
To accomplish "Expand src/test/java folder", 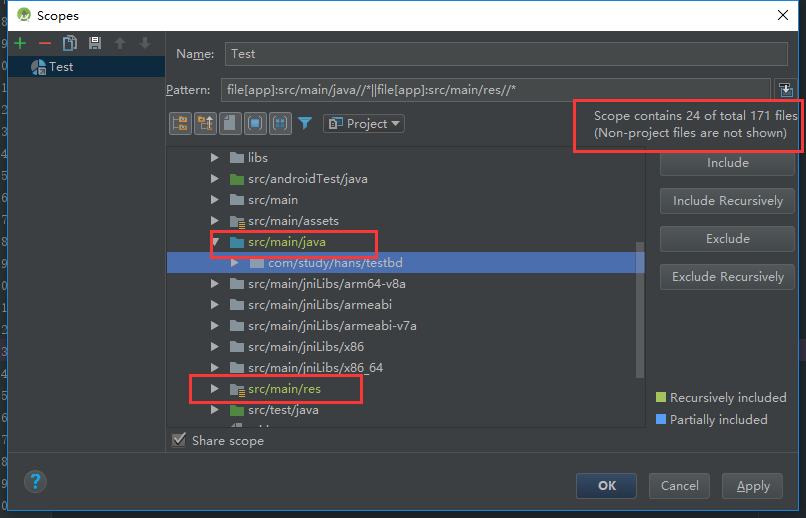I will pos(215,410).
